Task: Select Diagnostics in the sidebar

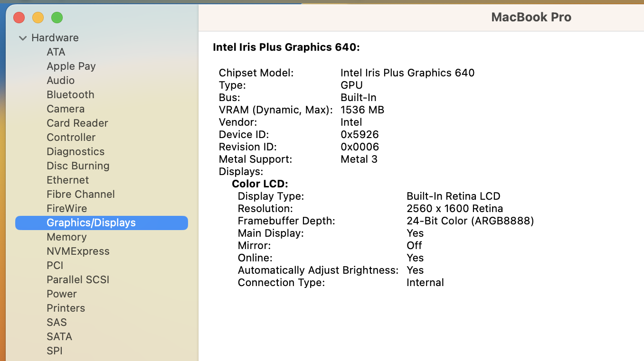Action: tap(76, 152)
